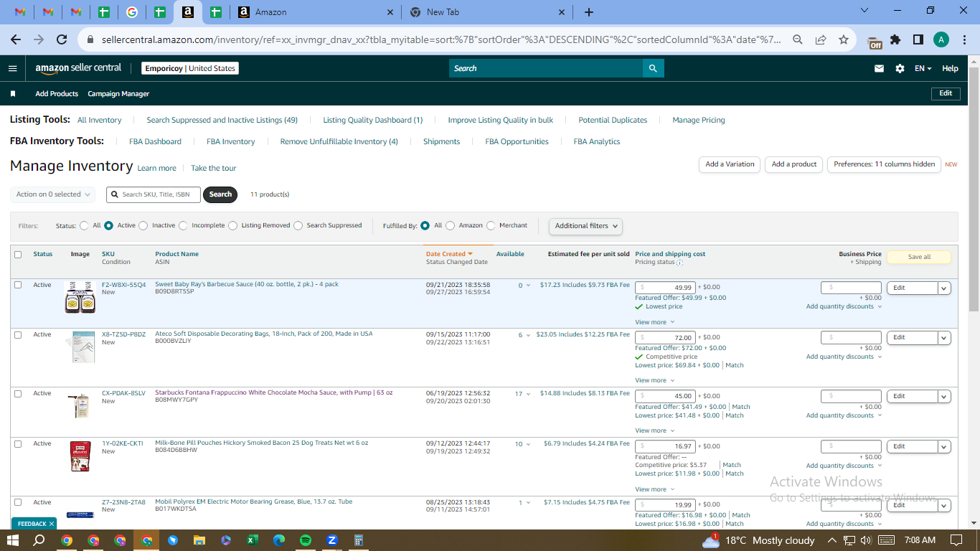Click the price field showing 49.99

coord(665,288)
